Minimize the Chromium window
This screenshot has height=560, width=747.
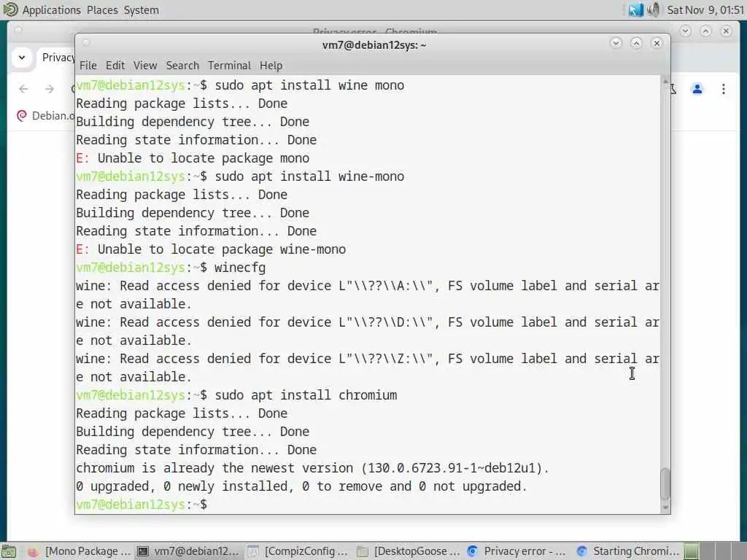685,31
